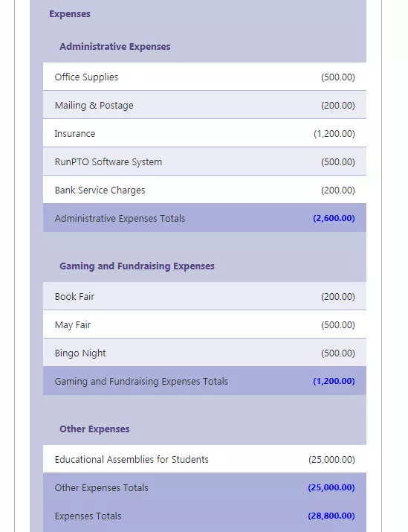Click the Mailing & Postage row
This screenshot has width=408, height=532.
pos(204,105)
